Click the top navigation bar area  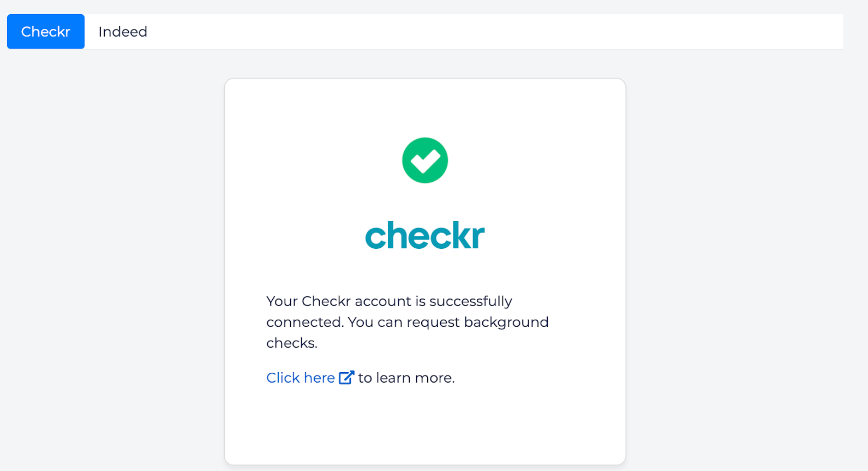point(436,31)
